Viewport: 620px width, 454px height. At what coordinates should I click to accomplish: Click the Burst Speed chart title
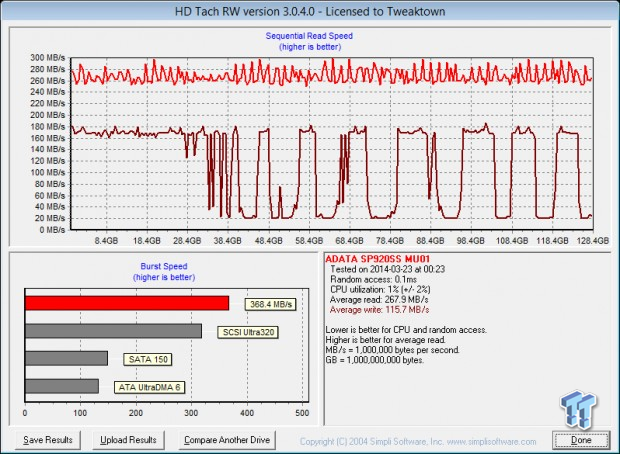coord(164,266)
